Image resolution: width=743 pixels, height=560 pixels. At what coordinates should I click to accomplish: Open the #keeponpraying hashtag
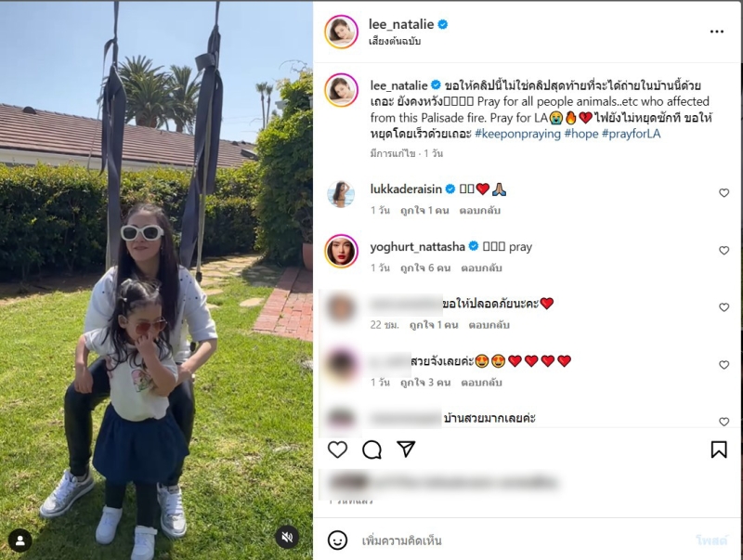[x=517, y=134]
